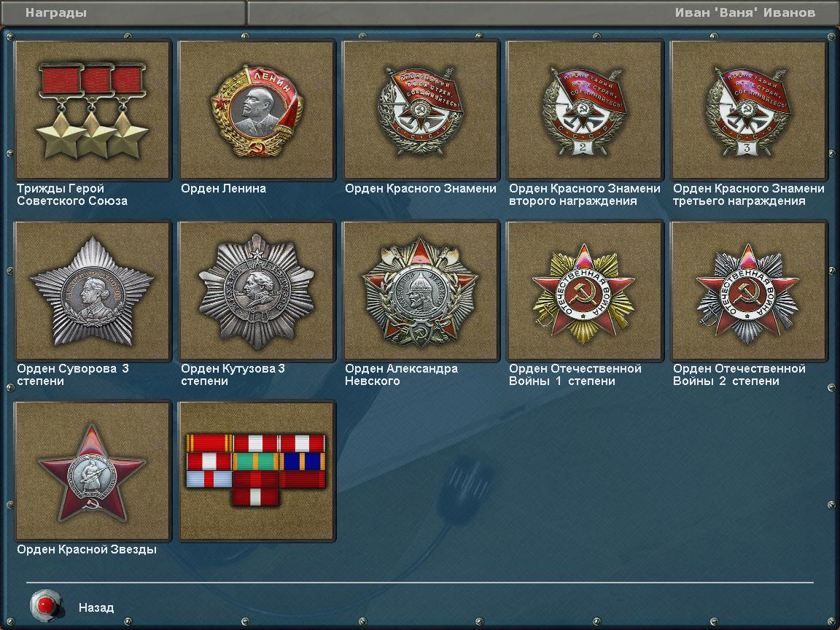Select the Order of Suvorov silver star

tap(93, 290)
